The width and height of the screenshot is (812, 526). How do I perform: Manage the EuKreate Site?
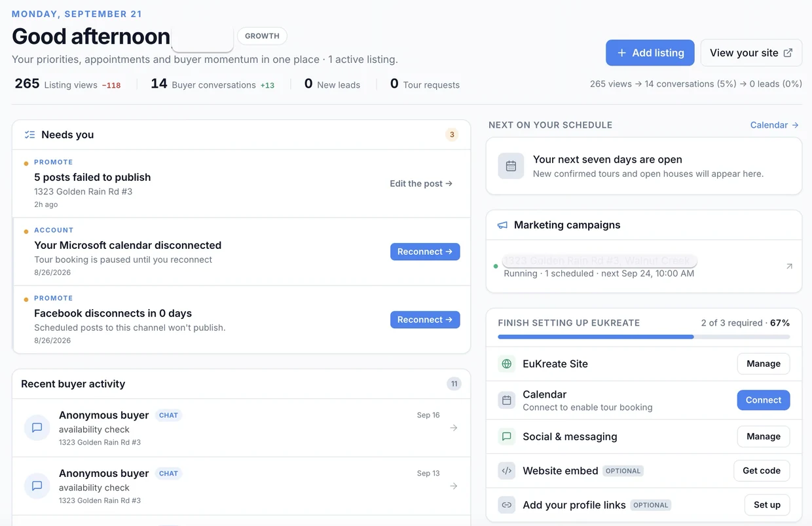[x=764, y=364]
